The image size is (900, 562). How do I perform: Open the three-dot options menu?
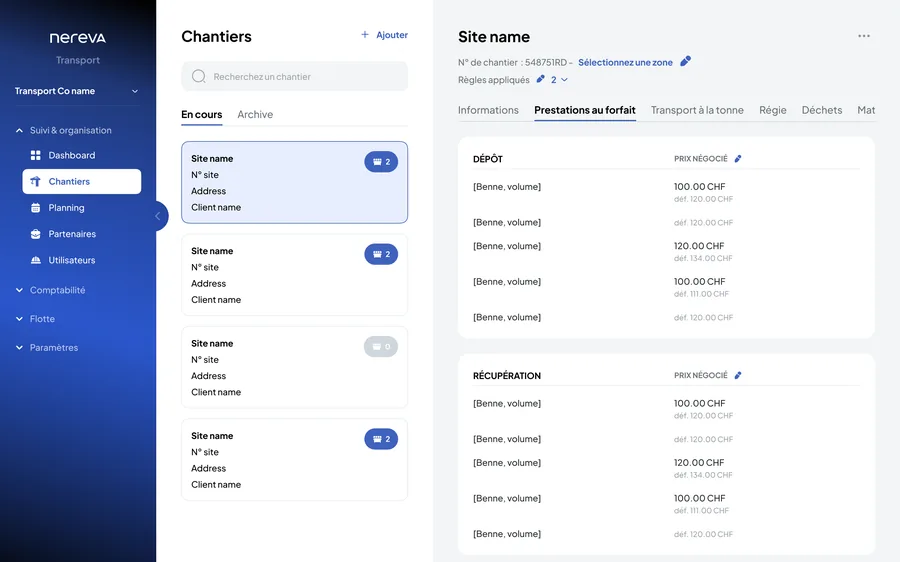pos(864,36)
